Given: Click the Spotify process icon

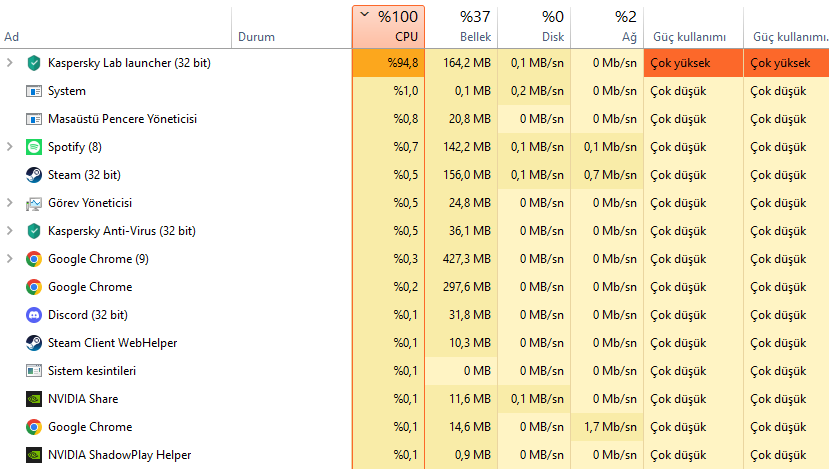Looking at the screenshot, I should point(33,147).
